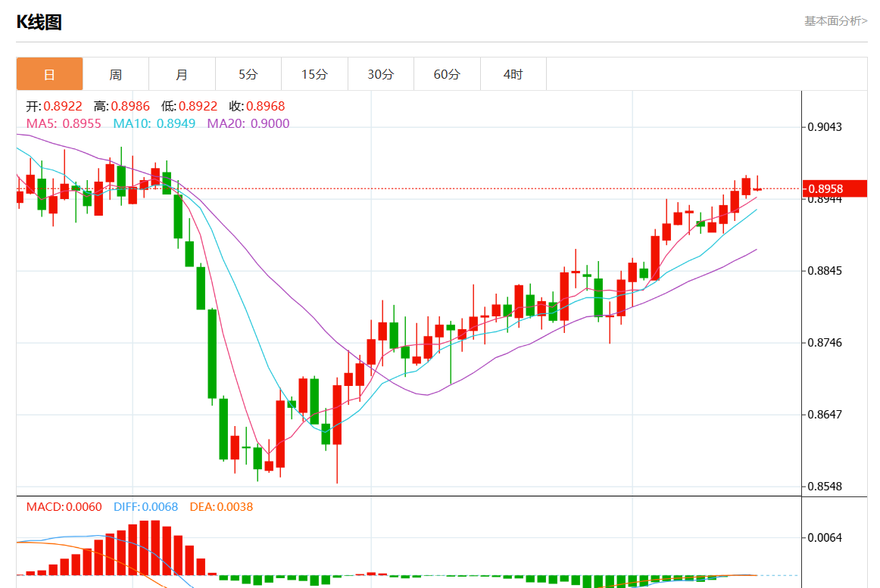
Task: Click the MA10: 0.8949 indicator label
Action: coord(154,123)
